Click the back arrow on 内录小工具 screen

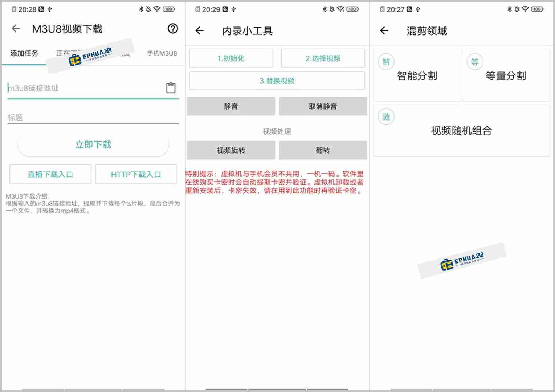199,31
